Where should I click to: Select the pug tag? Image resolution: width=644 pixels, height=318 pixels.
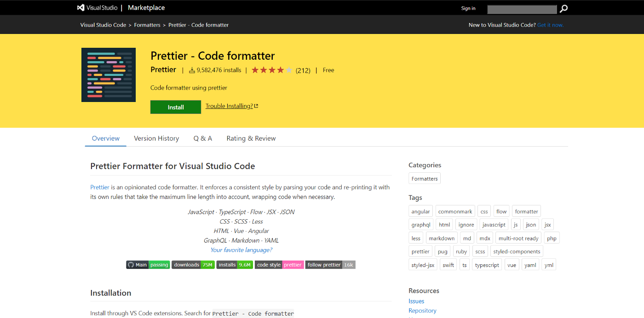click(443, 251)
